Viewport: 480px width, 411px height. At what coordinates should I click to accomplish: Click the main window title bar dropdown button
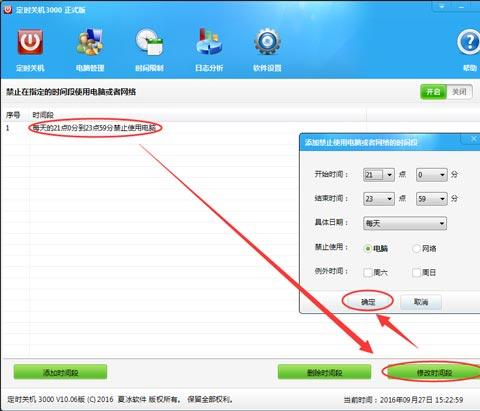[x=442, y=7]
